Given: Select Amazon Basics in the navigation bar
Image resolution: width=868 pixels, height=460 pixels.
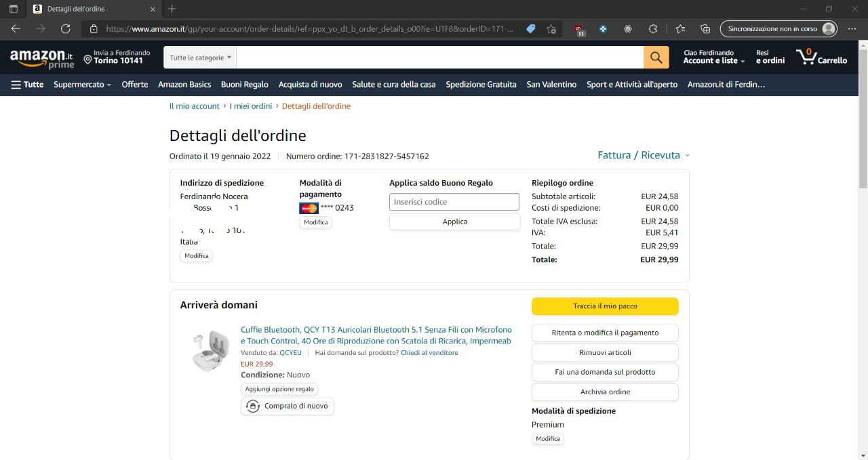Looking at the screenshot, I should 184,85.
